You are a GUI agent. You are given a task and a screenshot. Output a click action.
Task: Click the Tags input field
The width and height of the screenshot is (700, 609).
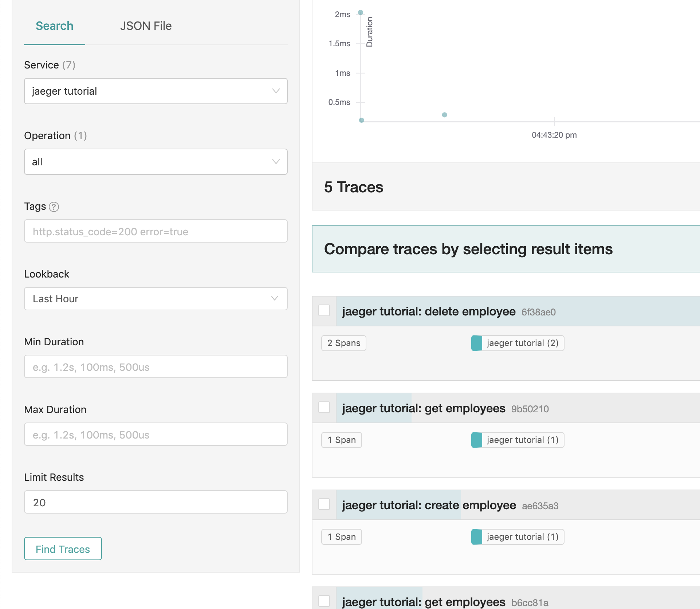156,231
